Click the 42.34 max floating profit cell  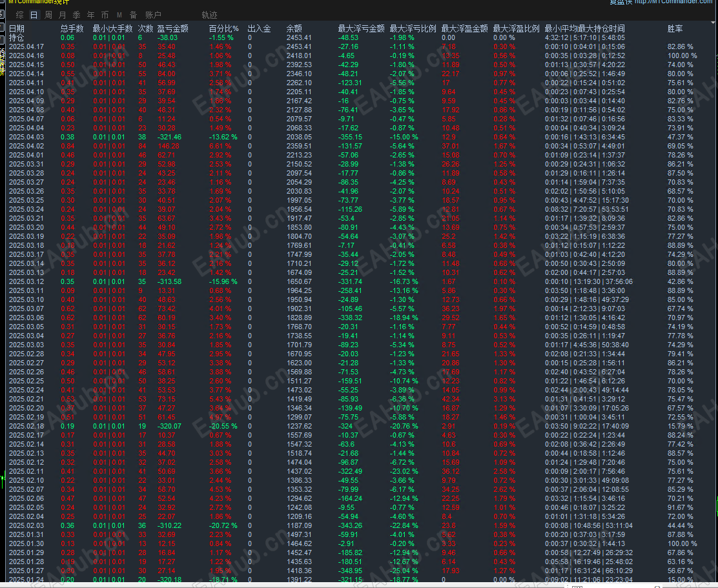tap(451, 399)
